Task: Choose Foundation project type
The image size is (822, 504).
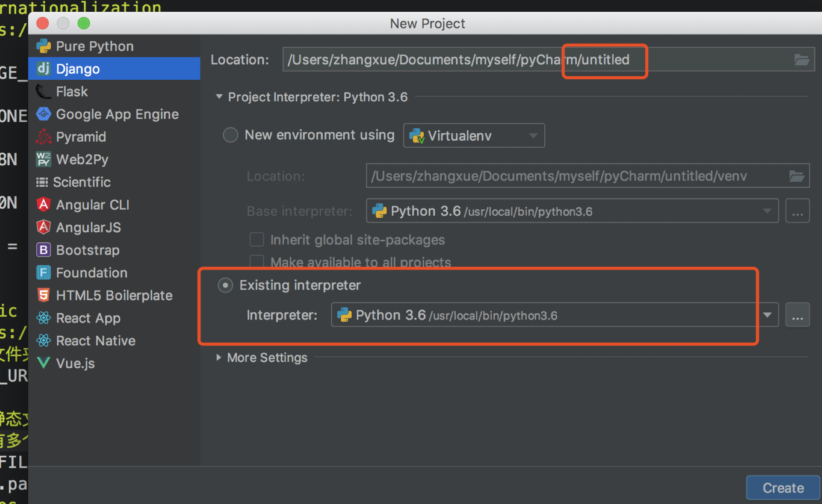Action: (114, 273)
